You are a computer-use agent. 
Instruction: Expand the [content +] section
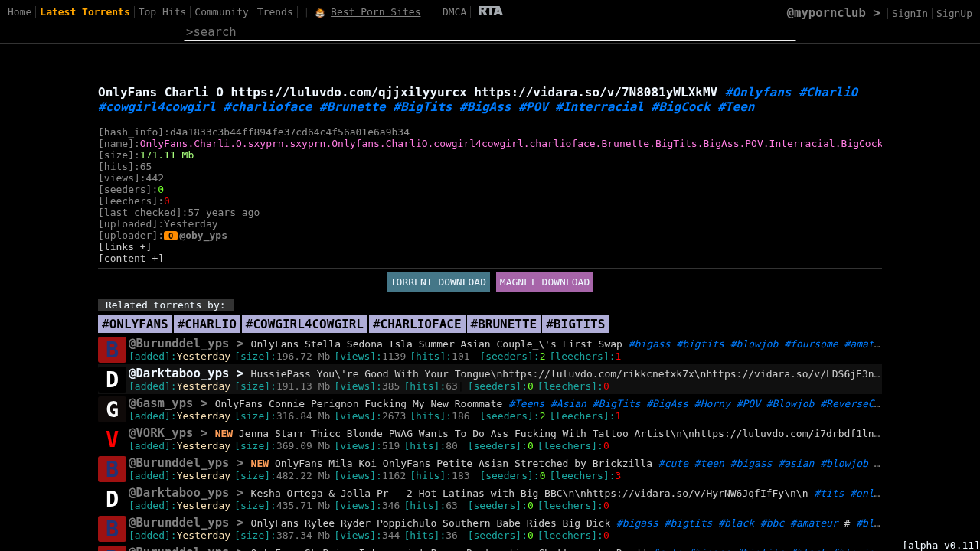[x=131, y=259]
